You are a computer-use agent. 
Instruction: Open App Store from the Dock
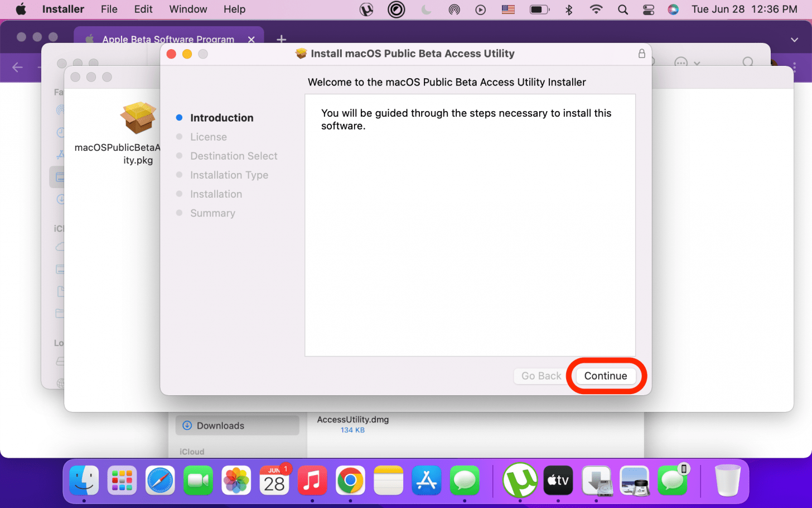point(427,480)
